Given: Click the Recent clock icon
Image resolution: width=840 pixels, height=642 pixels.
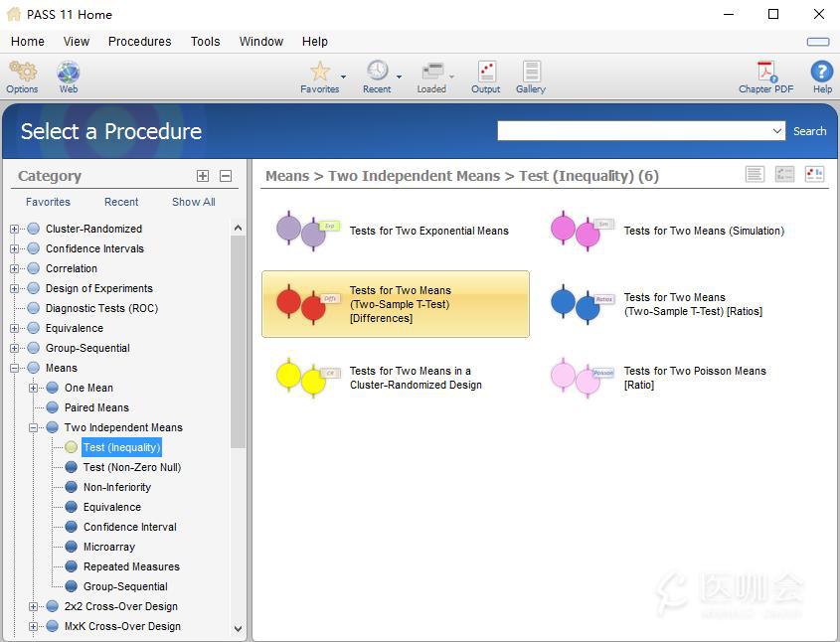Looking at the screenshot, I should (377, 71).
